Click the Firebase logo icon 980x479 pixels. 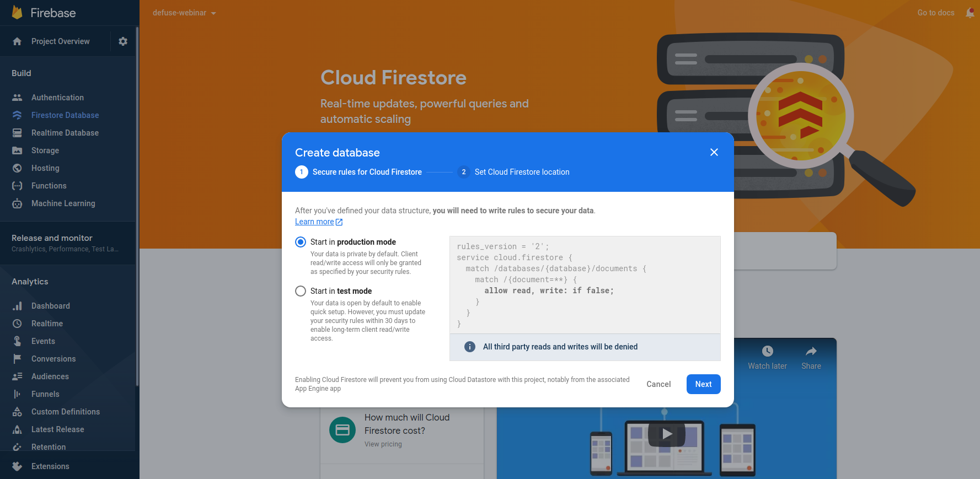17,13
